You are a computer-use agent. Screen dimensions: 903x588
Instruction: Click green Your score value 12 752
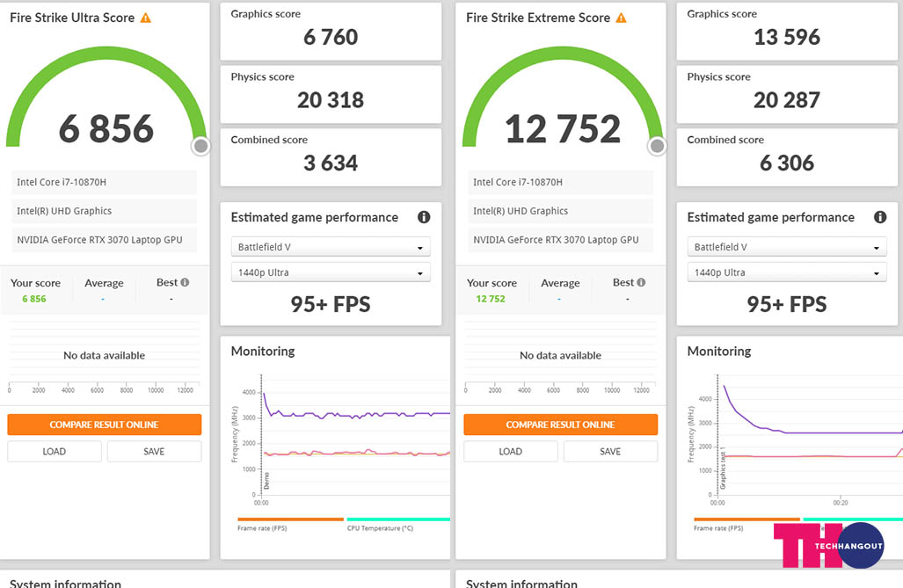pos(491,299)
